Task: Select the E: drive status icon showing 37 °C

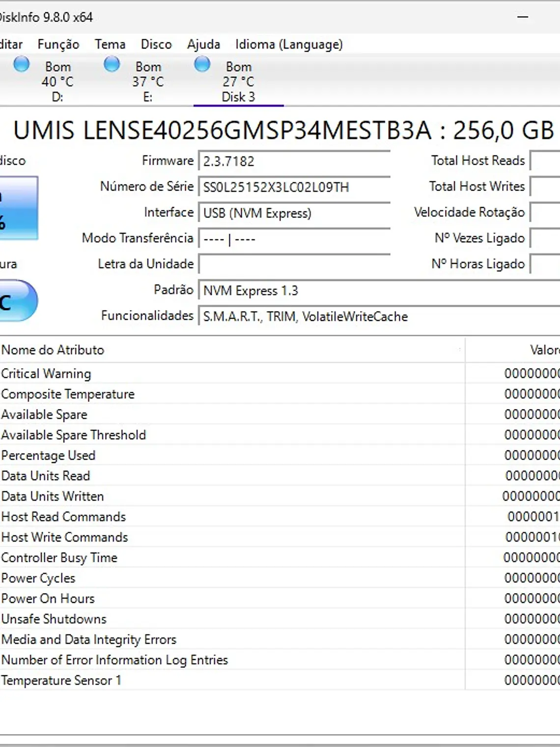Action: point(147,81)
